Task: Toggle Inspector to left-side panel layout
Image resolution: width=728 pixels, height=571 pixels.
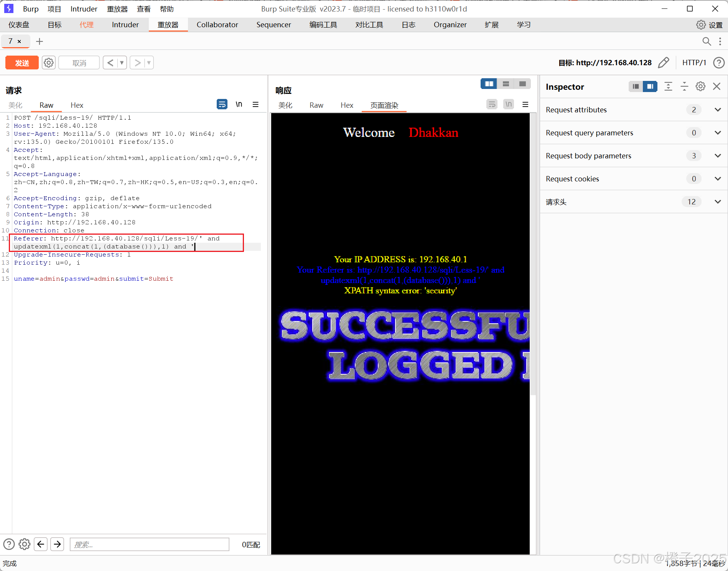Action: click(x=636, y=86)
